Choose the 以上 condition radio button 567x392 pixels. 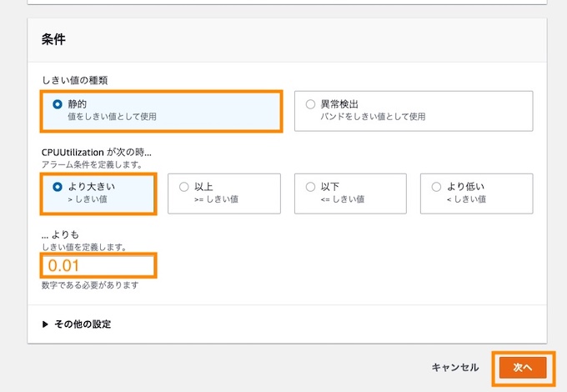click(184, 187)
